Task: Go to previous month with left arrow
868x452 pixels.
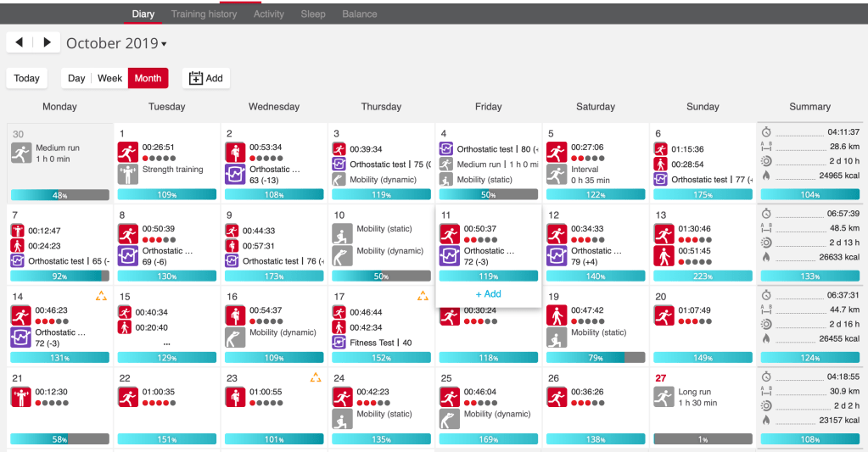Action: (x=20, y=42)
